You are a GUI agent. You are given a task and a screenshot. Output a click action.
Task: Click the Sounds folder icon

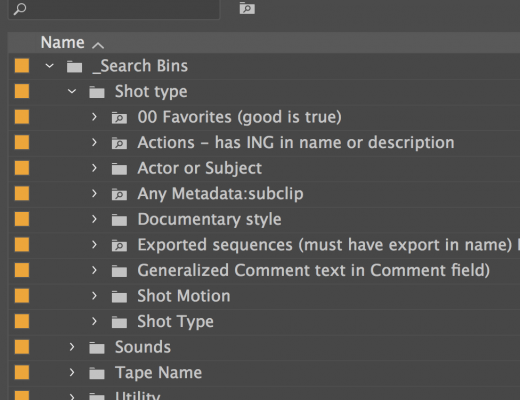point(97,348)
